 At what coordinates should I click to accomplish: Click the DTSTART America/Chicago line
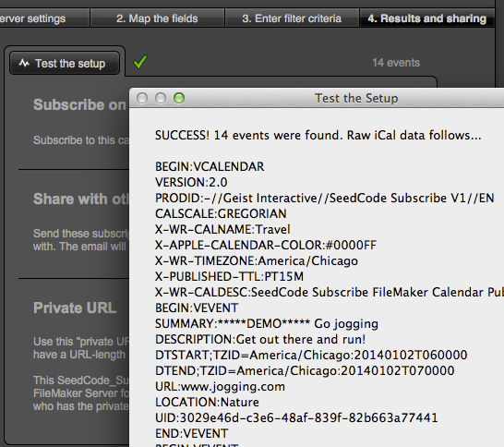coord(311,355)
